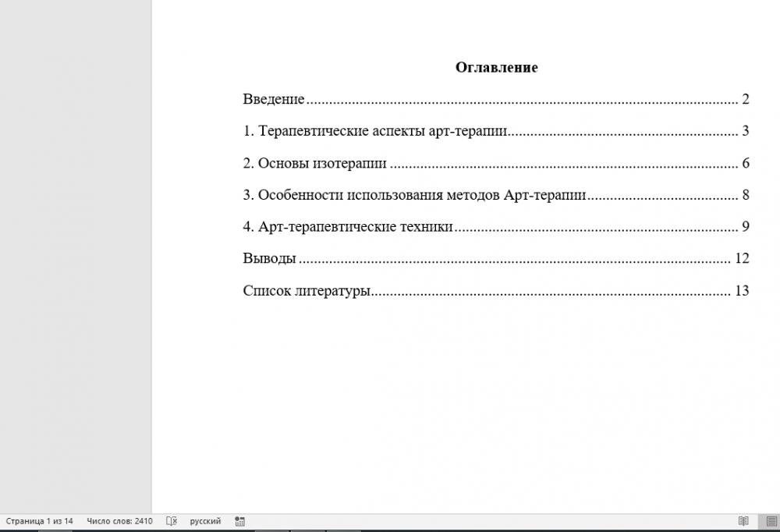The height and width of the screenshot is (532, 780).
Task: Click the macro recording icon in status bar
Action: click(239, 521)
